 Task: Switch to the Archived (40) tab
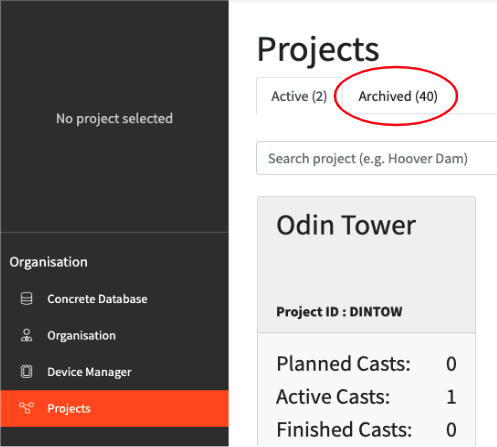398,96
